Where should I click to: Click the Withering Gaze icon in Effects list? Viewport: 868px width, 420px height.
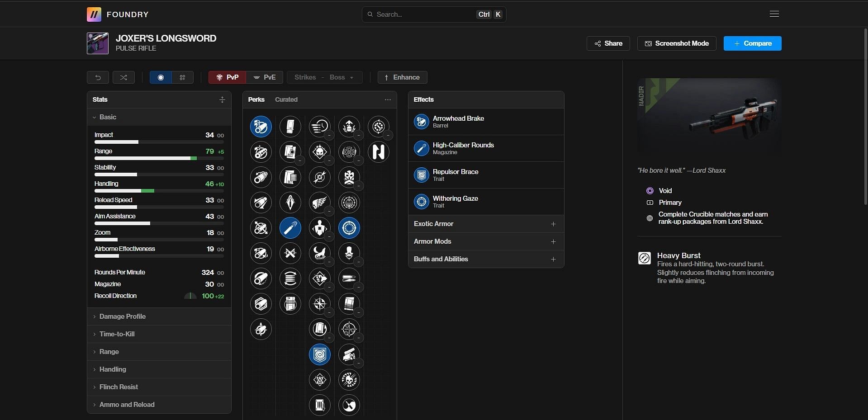click(422, 202)
